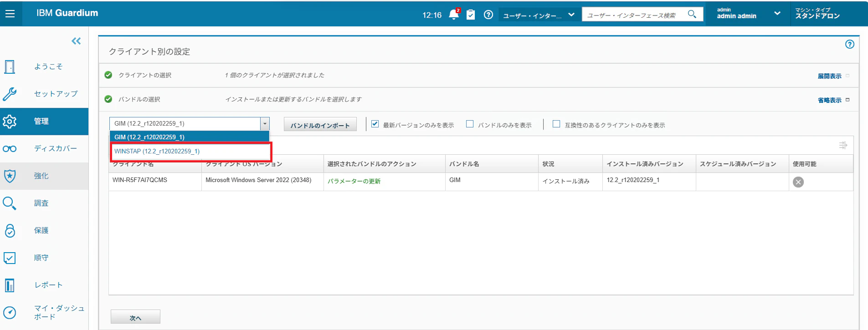Click the スタンドアロン machine type label
Screen dimensions: 868x330
coord(817,16)
